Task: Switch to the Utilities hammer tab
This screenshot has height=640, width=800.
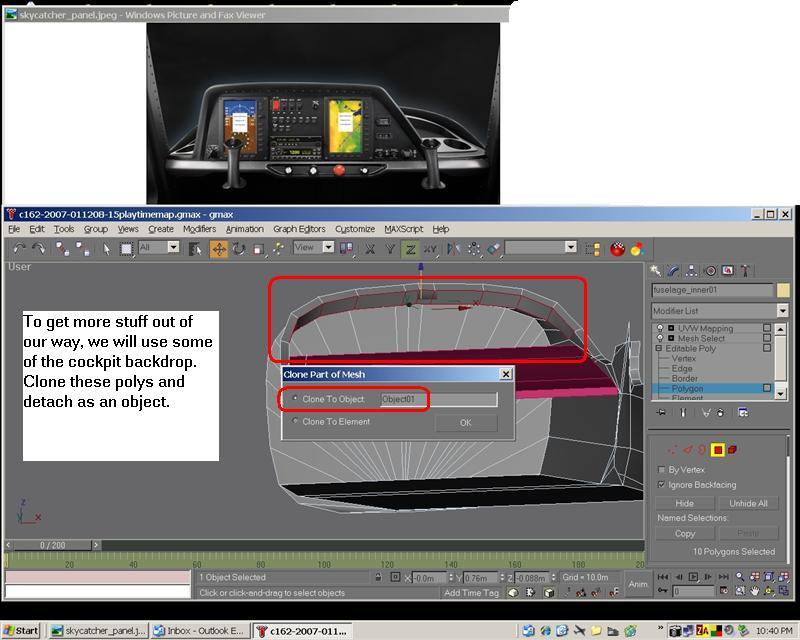Action: click(x=745, y=270)
